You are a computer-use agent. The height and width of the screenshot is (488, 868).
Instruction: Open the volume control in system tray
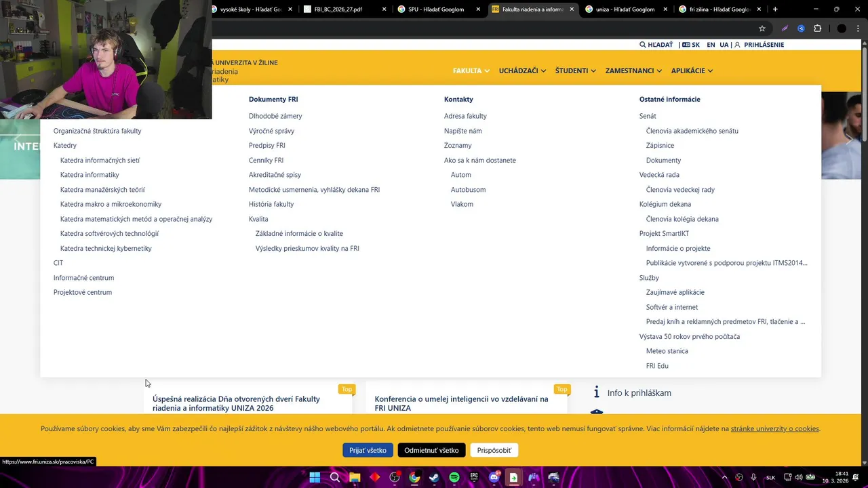[799, 477]
